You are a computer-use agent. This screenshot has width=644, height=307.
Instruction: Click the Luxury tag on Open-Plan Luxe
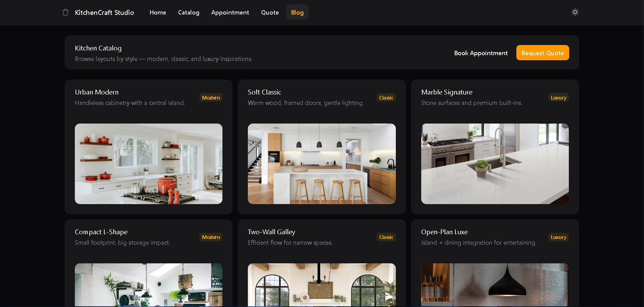[x=558, y=237]
